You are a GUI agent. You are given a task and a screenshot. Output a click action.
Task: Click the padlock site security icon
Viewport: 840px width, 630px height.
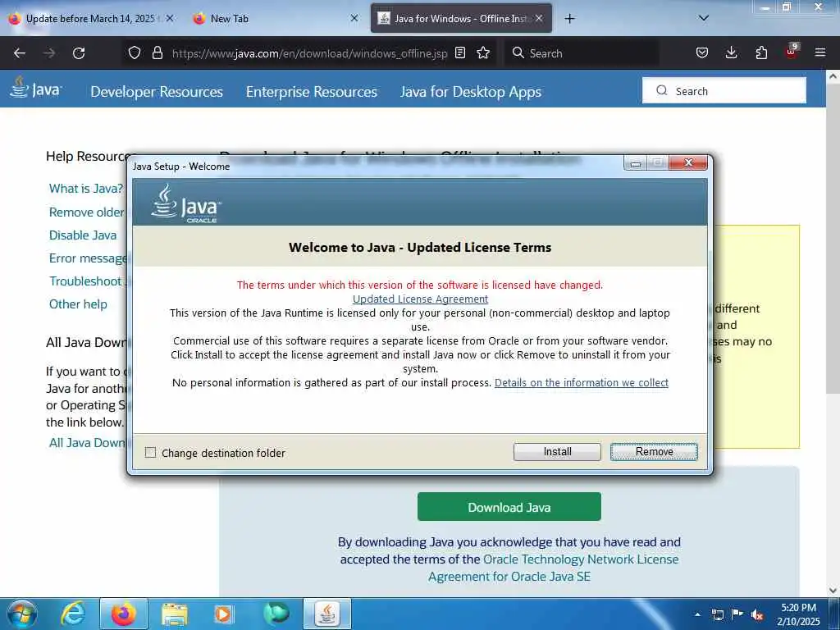pyautogui.click(x=157, y=52)
